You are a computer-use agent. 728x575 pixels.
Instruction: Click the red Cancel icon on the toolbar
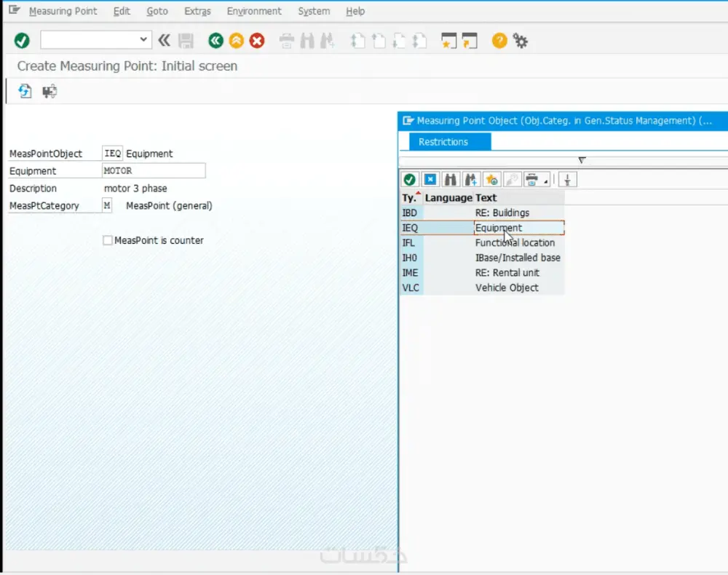coord(257,40)
